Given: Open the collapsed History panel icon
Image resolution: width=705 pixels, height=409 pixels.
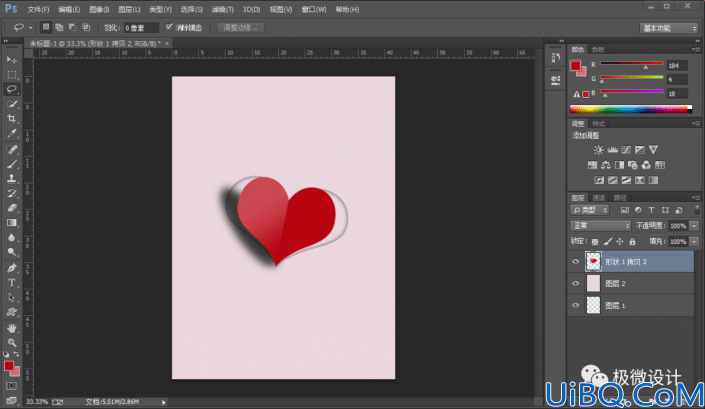Looking at the screenshot, I should (x=556, y=58).
